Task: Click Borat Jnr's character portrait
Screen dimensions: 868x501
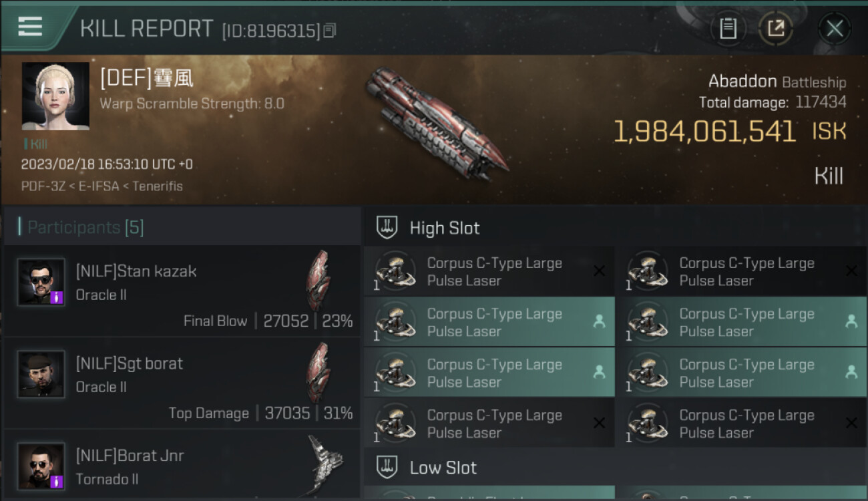Action: (x=41, y=466)
